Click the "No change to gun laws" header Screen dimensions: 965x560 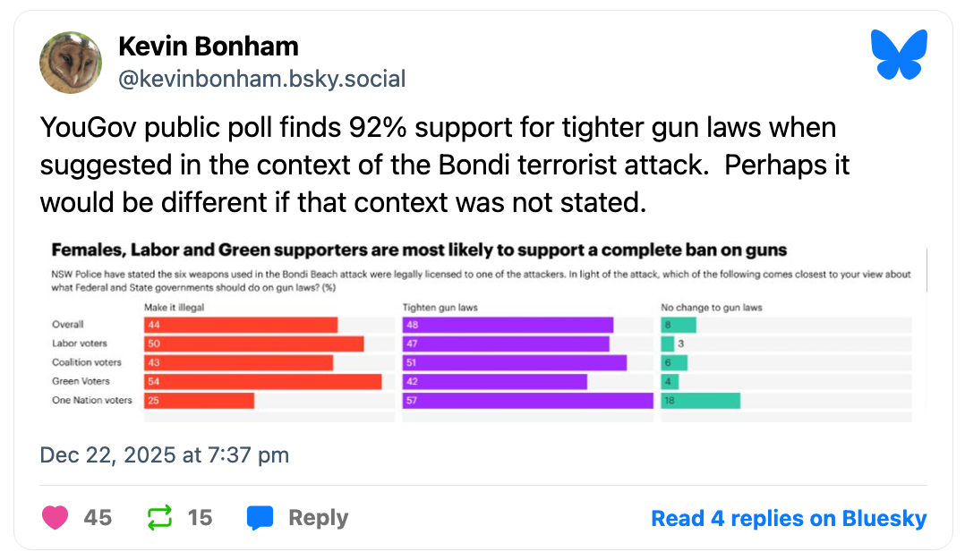711,308
